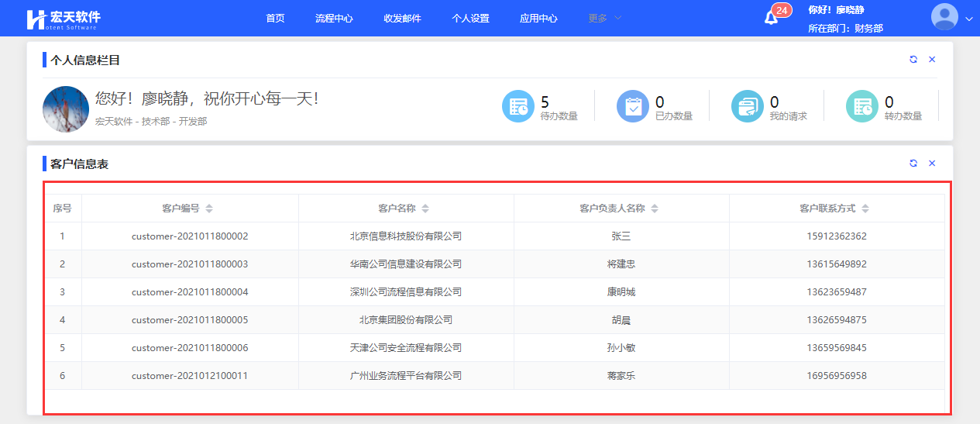Close the 客户信息表 panel
The height and width of the screenshot is (424, 980).
coord(932,164)
